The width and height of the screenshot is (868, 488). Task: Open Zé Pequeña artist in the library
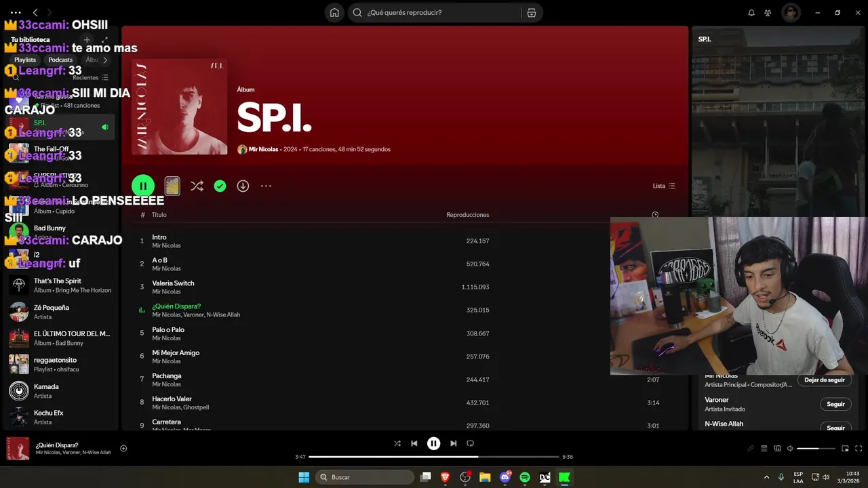[x=59, y=312]
